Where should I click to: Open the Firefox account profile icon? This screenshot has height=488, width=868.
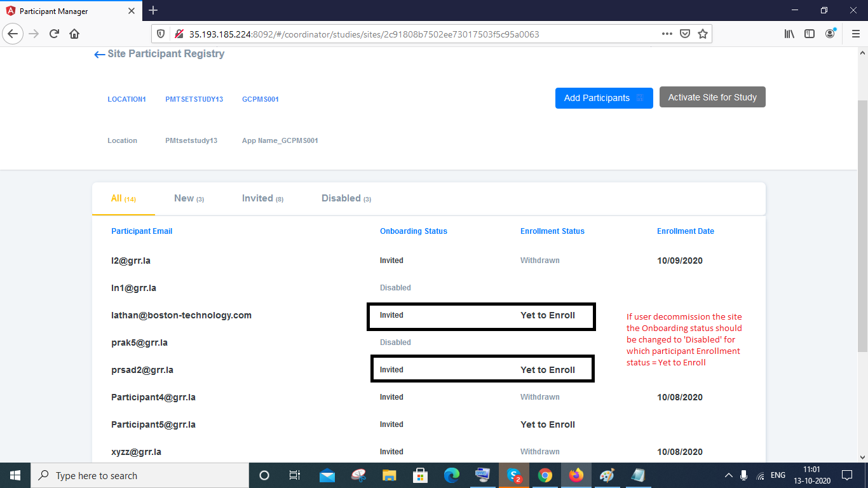click(831, 34)
